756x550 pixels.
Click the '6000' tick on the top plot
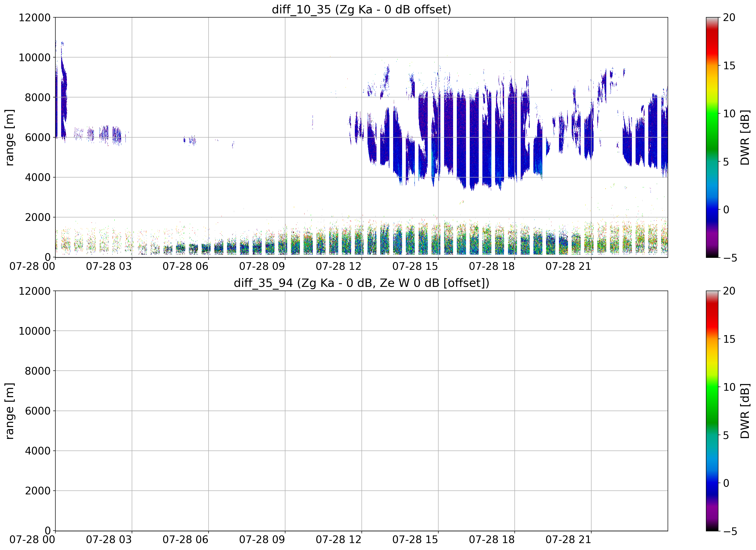[38, 137]
